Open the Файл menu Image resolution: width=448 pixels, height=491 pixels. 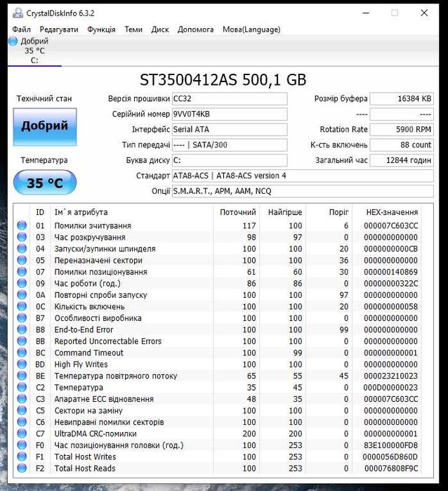click(21, 30)
